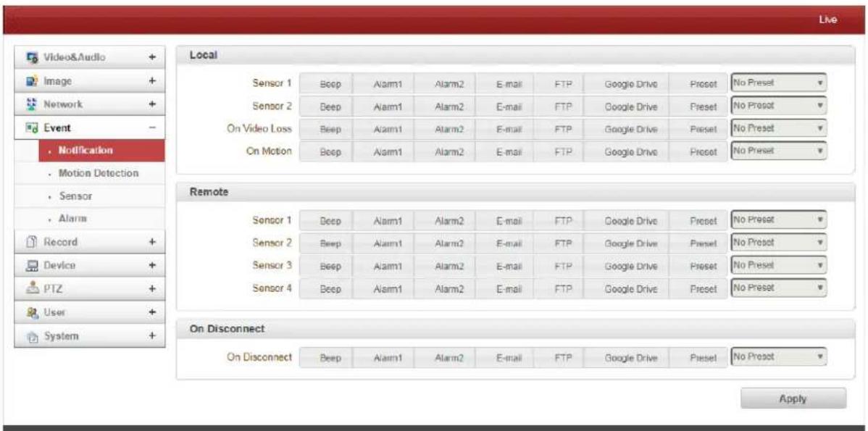Select the Notification submenu item
868x431 pixels.
pyautogui.click(x=102, y=151)
